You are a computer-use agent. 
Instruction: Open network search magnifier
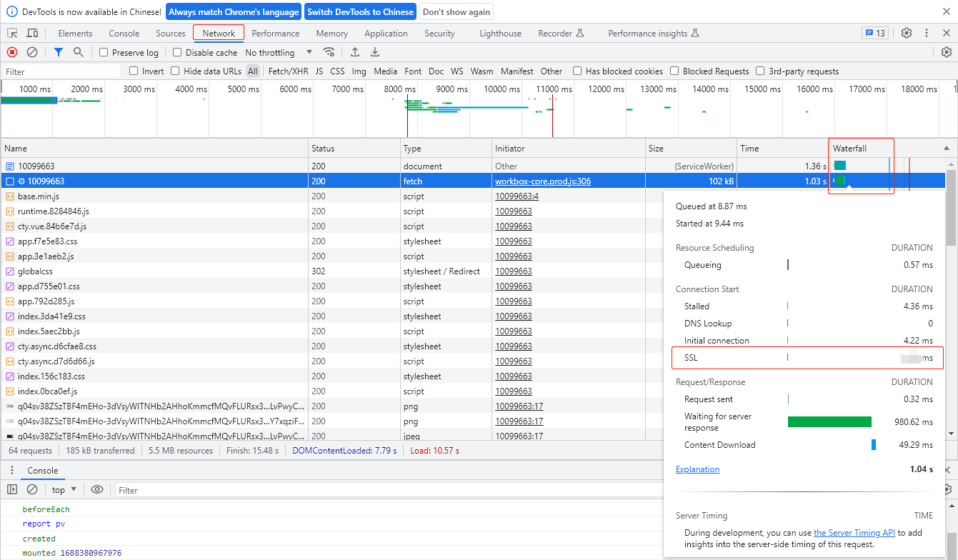click(x=78, y=52)
